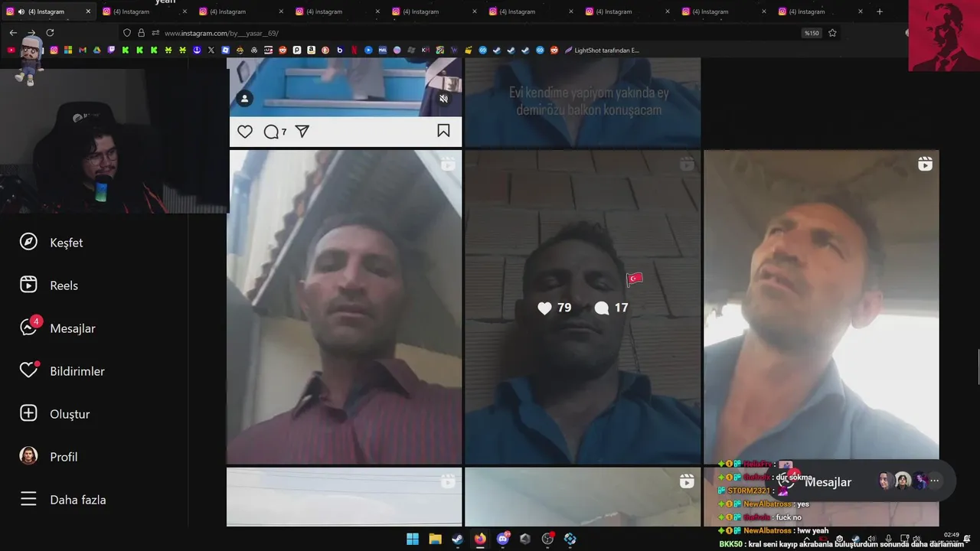The height and width of the screenshot is (551, 980).
Task: Click the Bildirimler sidebar label
Action: [77, 371]
